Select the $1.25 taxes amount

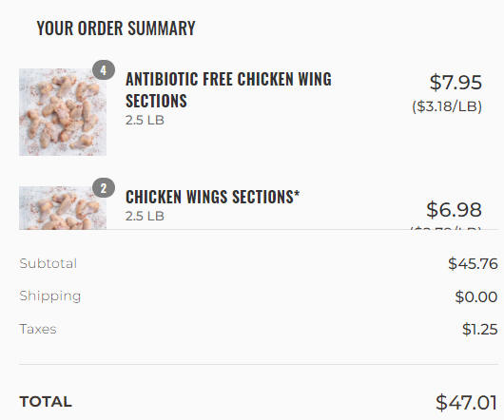(x=480, y=329)
